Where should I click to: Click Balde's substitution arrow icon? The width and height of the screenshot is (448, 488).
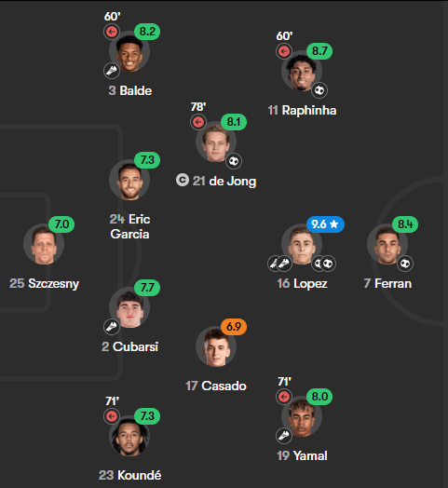(x=112, y=32)
